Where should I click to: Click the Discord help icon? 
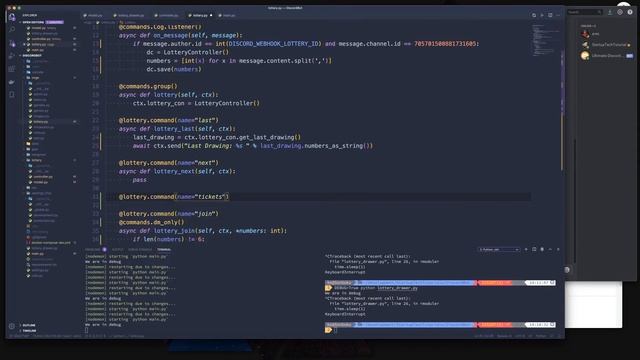(630, 12)
